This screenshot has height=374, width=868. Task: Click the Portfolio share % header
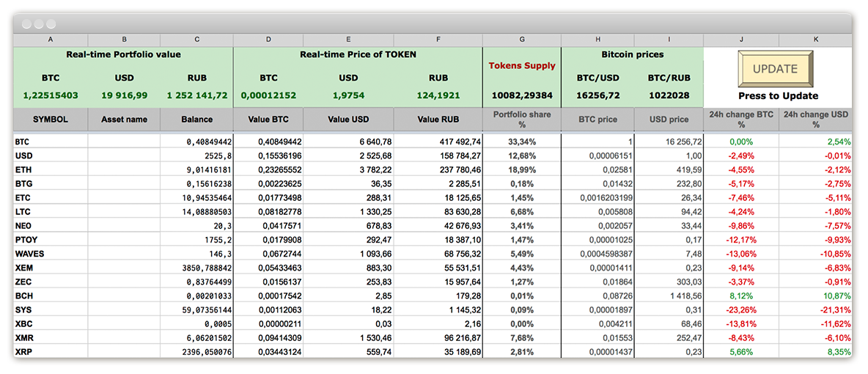(x=521, y=119)
